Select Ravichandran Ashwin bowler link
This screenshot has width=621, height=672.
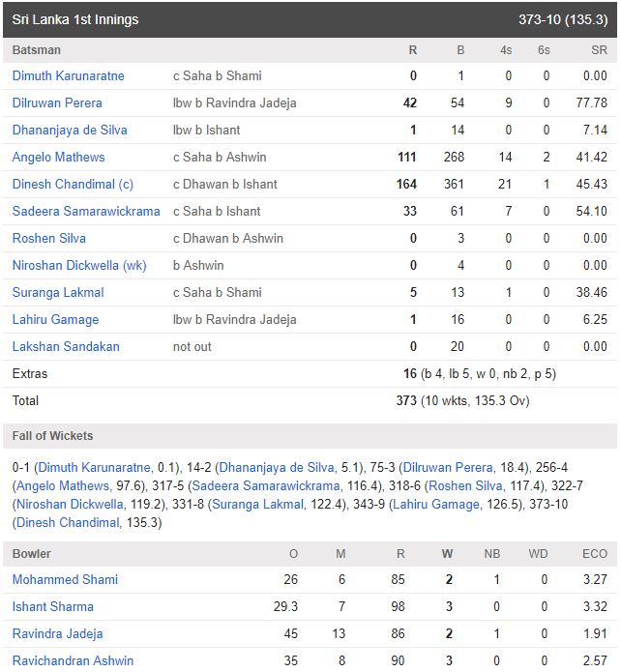[73, 660]
